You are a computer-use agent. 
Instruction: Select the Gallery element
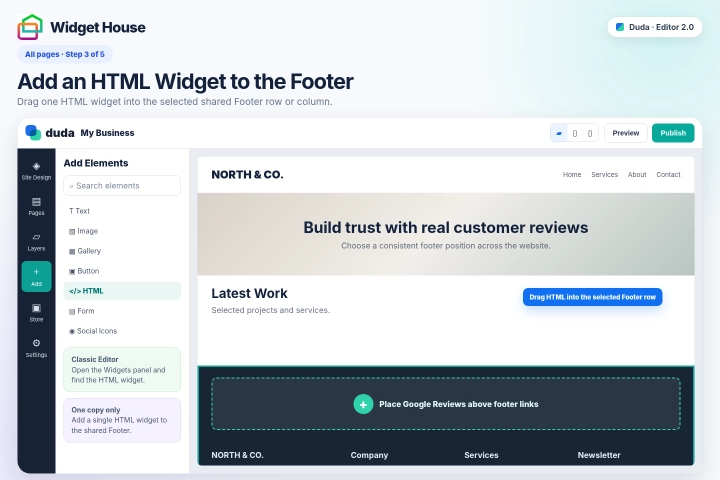tap(122, 251)
